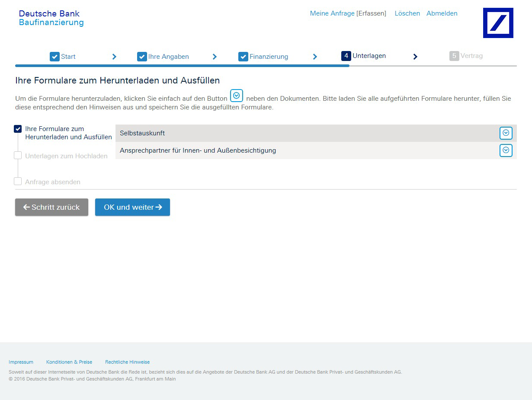The width and height of the screenshot is (532, 400).
Task: Select the Vertrag step tab
Action: coord(466,56)
